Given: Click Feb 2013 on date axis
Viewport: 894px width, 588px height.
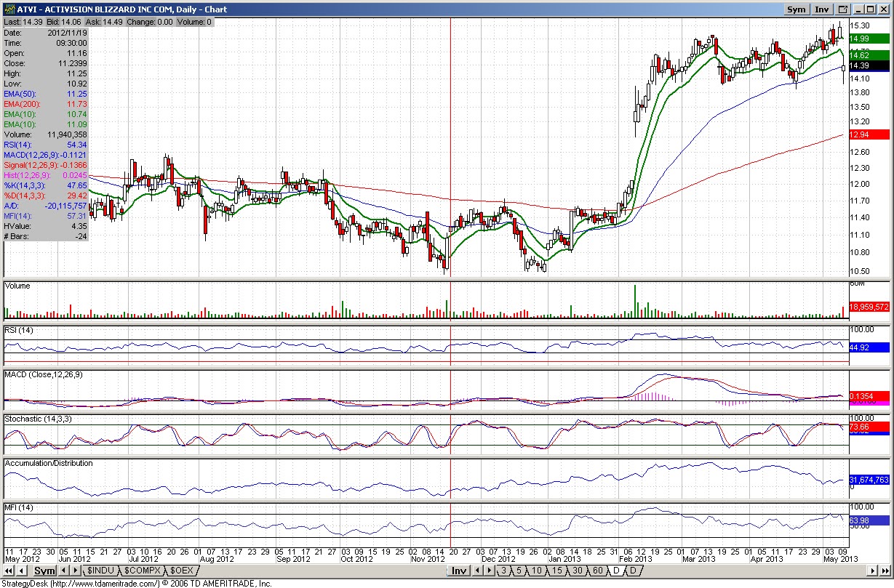Looking at the screenshot, I should click(x=634, y=559).
